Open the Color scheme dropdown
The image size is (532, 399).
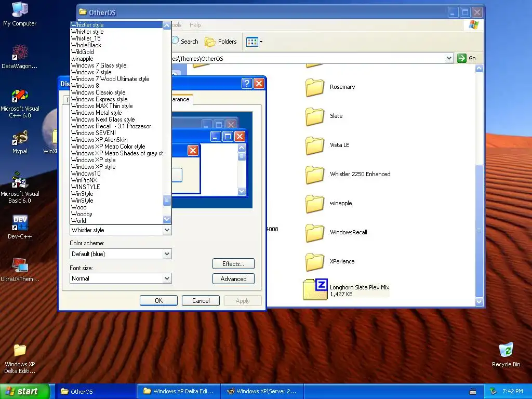[121, 254]
